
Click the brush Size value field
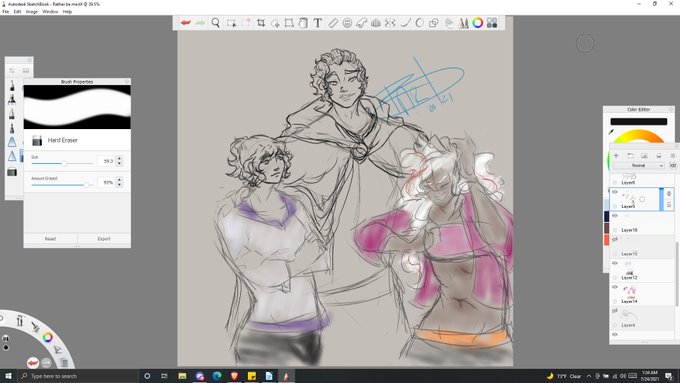(107, 161)
